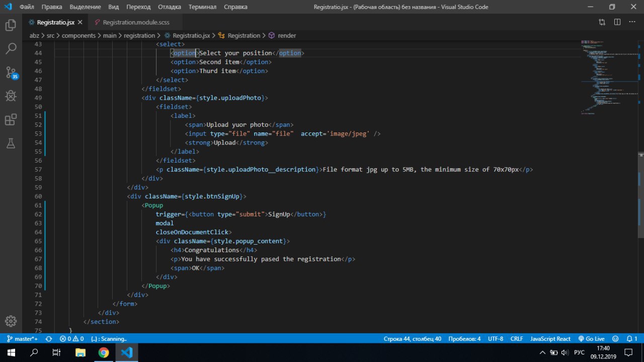Open the editor More Actions ellipsis
The width and height of the screenshot is (644, 362).
[x=632, y=22]
